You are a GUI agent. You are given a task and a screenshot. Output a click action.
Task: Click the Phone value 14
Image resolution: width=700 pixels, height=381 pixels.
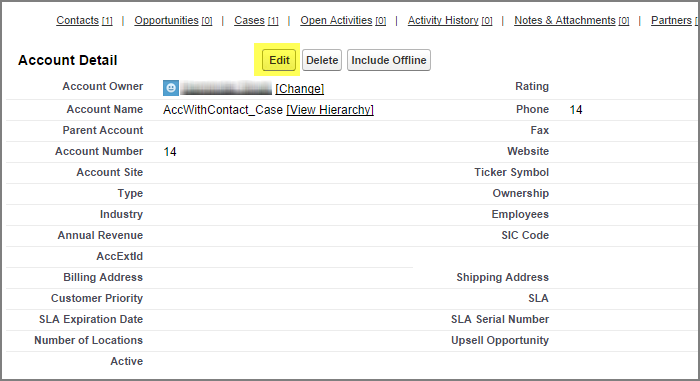pos(576,110)
